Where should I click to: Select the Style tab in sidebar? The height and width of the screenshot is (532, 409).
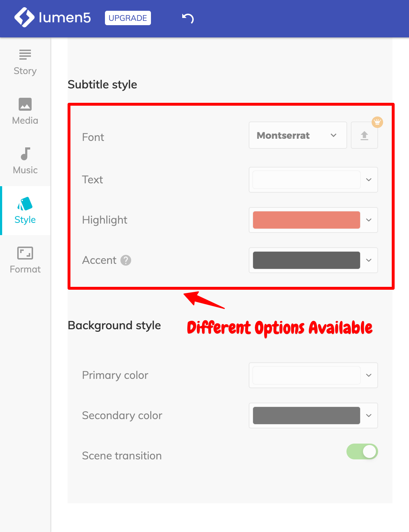(25, 211)
